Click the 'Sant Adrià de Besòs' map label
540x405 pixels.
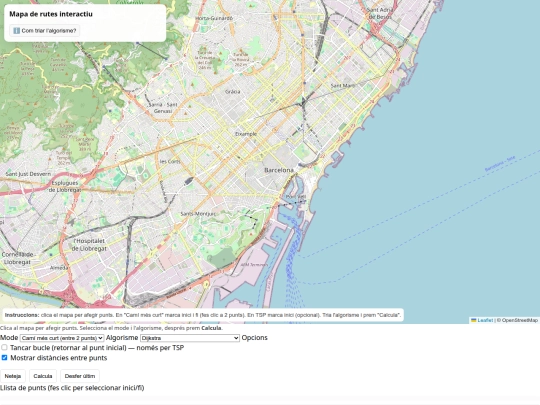tap(380, 13)
